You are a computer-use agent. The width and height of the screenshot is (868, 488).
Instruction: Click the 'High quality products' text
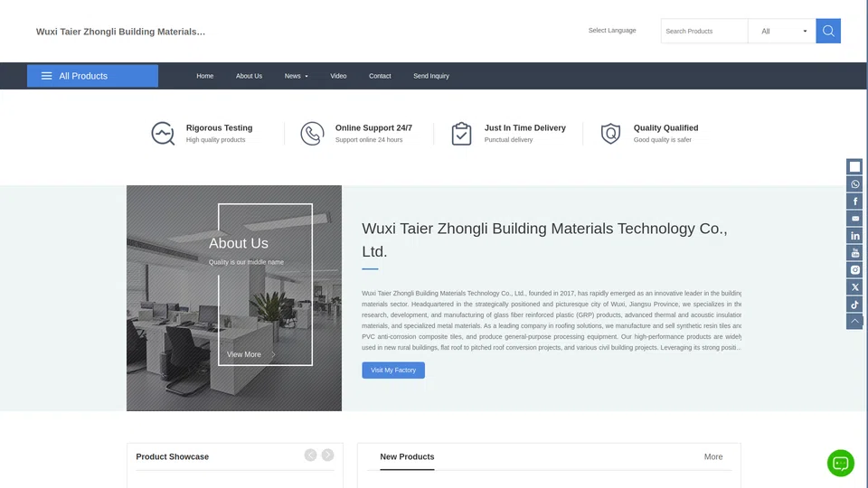tap(215, 140)
